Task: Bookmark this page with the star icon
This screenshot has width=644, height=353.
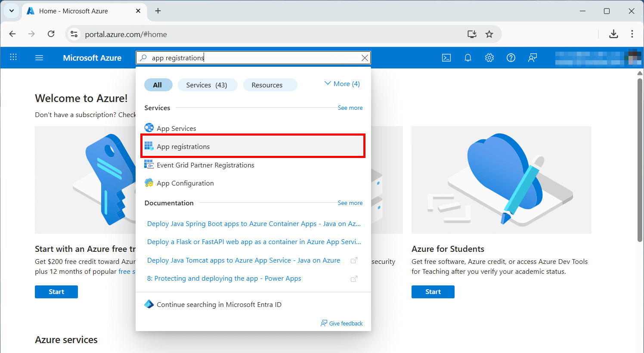Action: (x=489, y=34)
